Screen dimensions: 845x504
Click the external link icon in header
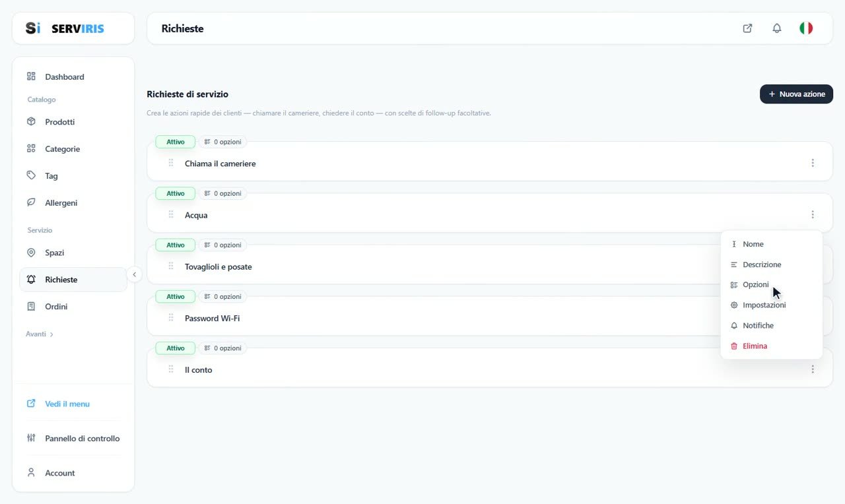(x=747, y=28)
